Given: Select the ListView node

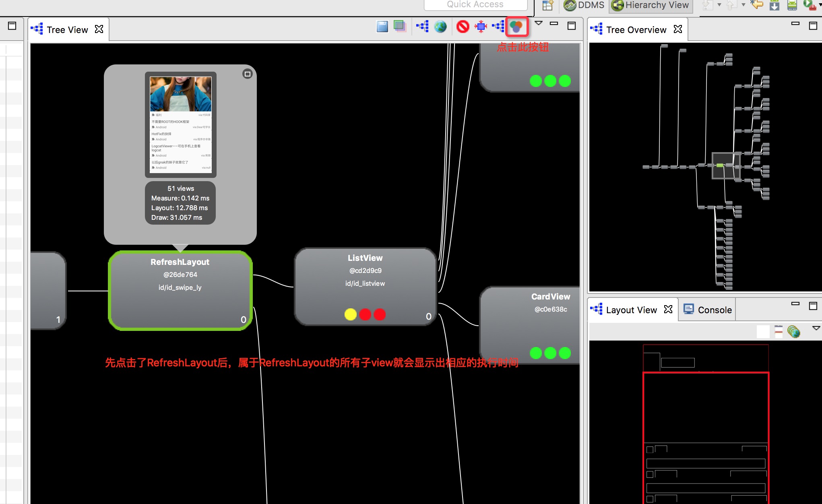Looking at the screenshot, I should point(365,286).
